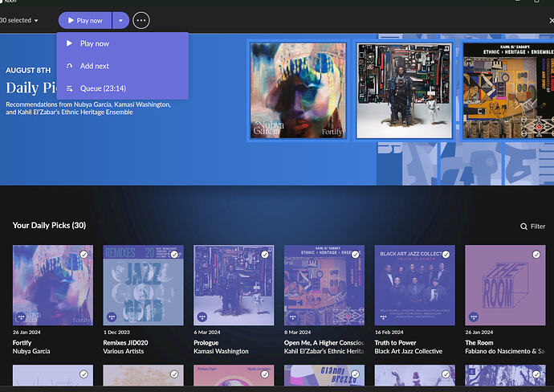
Task: Deselect The Room album checkmark
Action: pos(536,255)
